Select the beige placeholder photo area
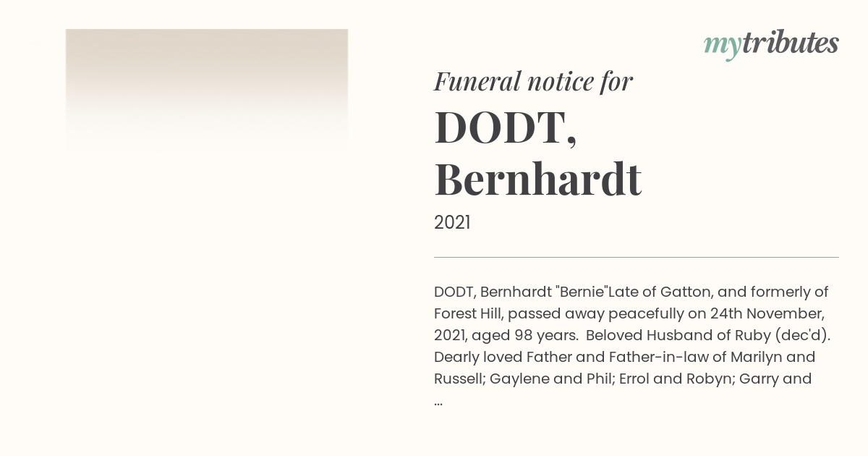 pyautogui.click(x=207, y=90)
